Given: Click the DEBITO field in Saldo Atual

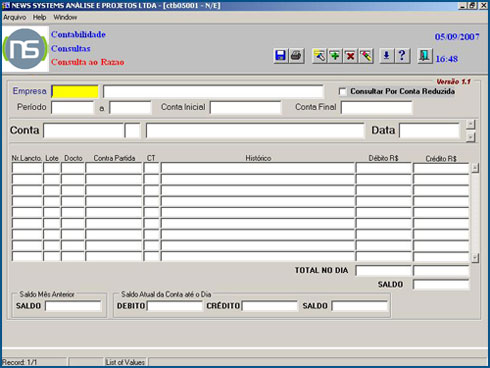Looking at the screenshot, I should [175, 306].
